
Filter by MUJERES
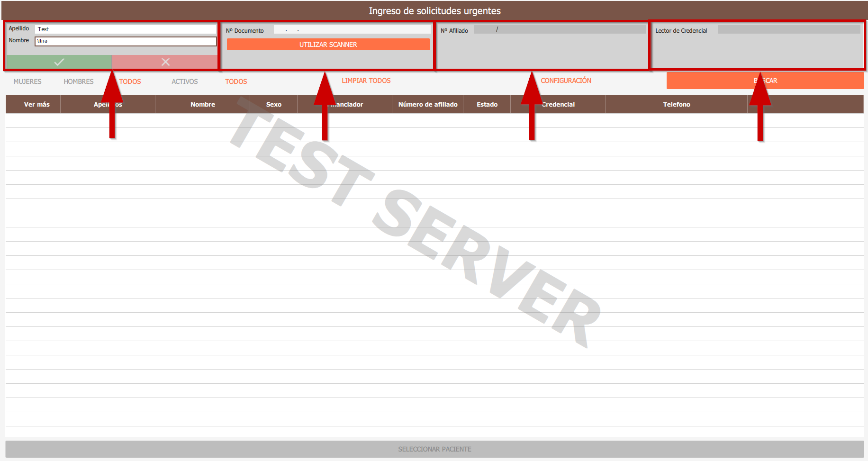coord(27,81)
